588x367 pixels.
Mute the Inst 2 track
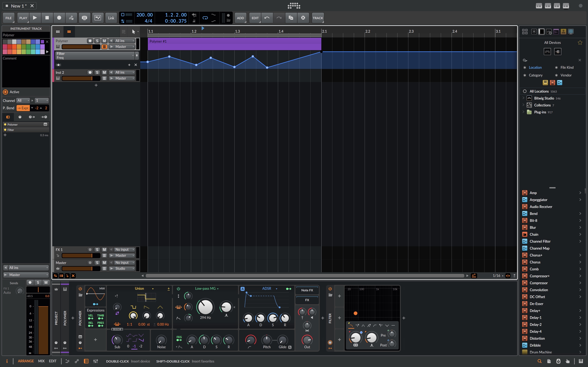point(104,72)
